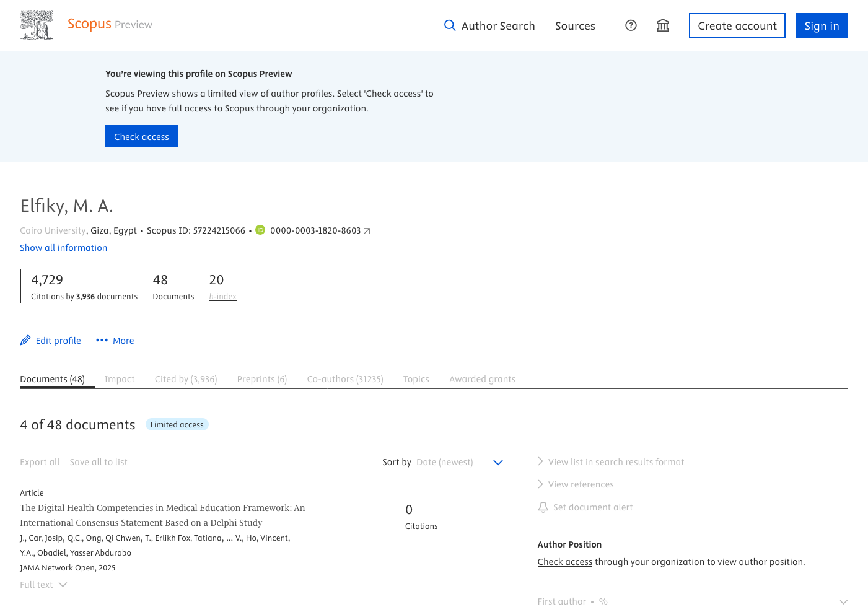This screenshot has width=868, height=607.
Task: Switch to the Impact tab
Action: 120,379
